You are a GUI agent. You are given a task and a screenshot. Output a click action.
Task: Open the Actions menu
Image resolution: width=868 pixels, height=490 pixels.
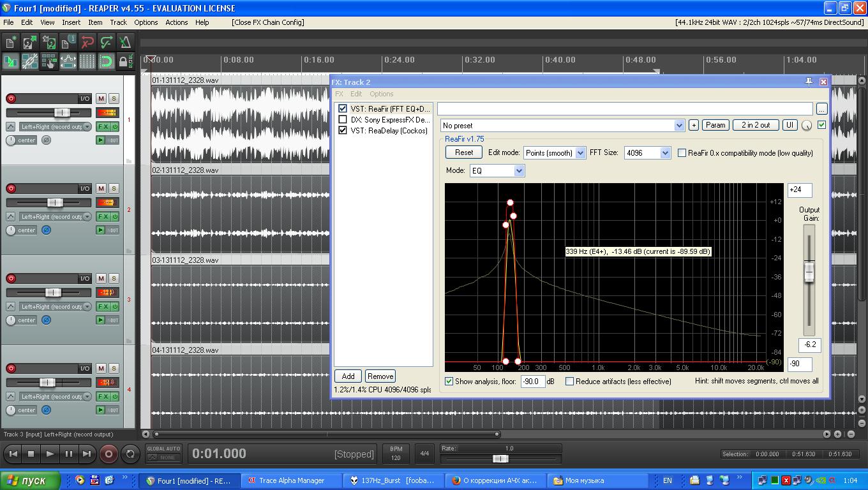point(177,22)
